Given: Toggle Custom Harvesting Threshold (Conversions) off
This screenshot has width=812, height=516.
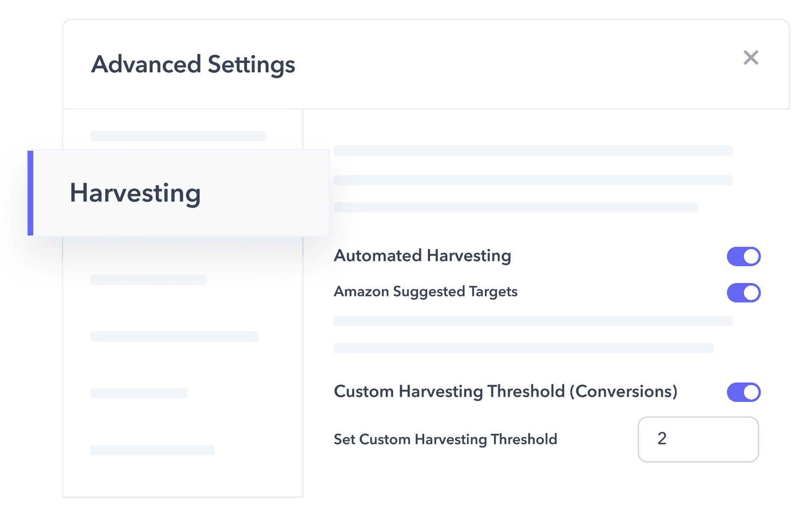Looking at the screenshot, I should click(x=743, y=392).
